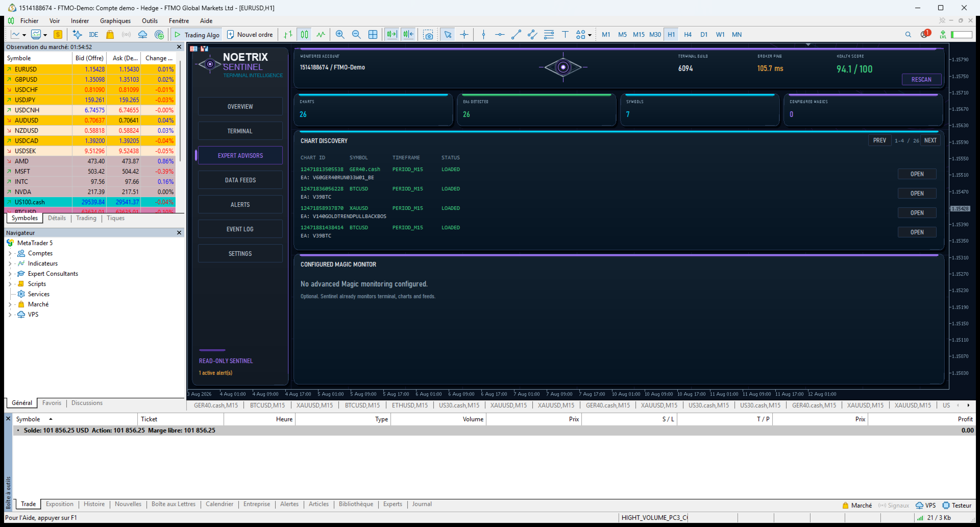Click the yellow dollar sign icon

[58, 34]
